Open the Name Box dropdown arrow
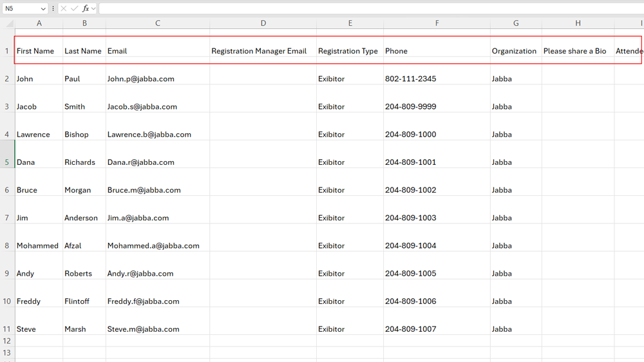Image resolution: width=644 pixels, height=362 pixels. 43,9
